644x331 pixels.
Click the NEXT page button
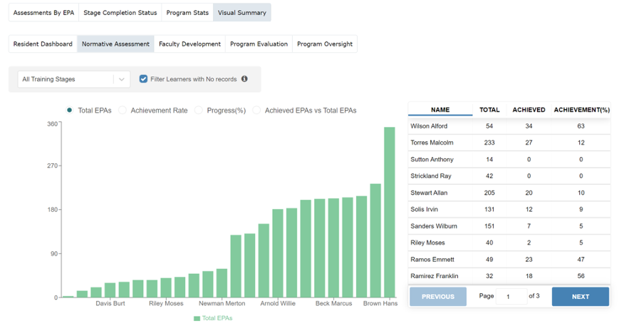coord(580,297)
